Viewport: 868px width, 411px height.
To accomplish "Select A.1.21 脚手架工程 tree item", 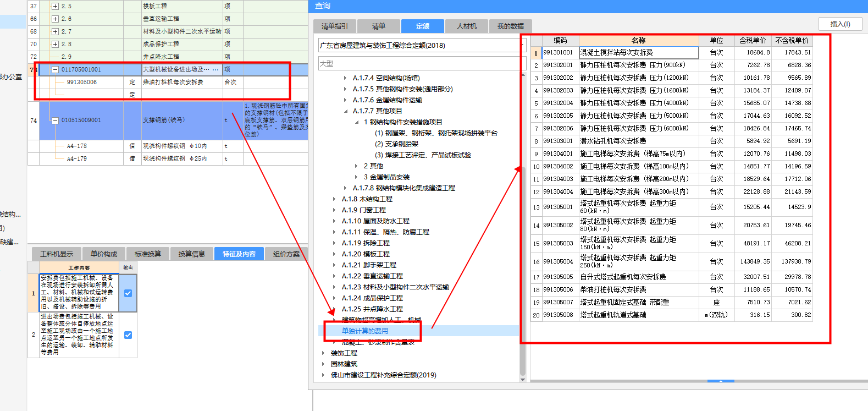I will pos(369,265).
